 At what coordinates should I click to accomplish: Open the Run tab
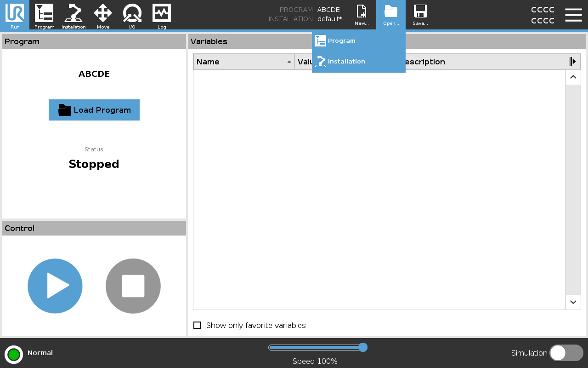pos(15,15)
